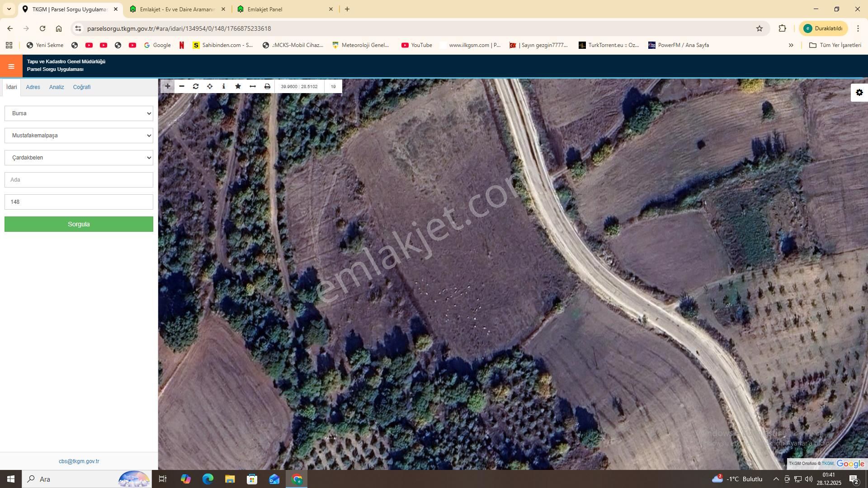Click the coordinates 39.9600 : 28.5102
The height and width of the screenshot is (488, 868).
299,86
